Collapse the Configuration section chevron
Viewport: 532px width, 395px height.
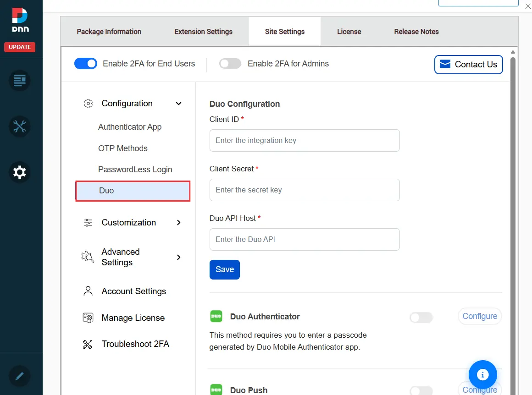click(x=178, y=104)
